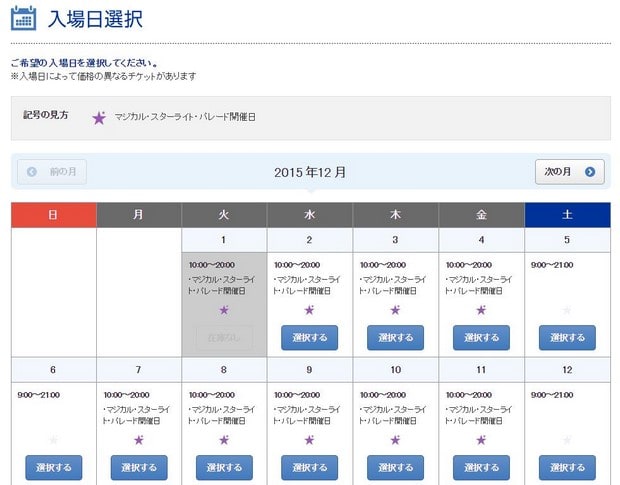This screenshot has width=620, height=485.
Task: Click the purple star on December 11
Action: (x=481, y=440)
